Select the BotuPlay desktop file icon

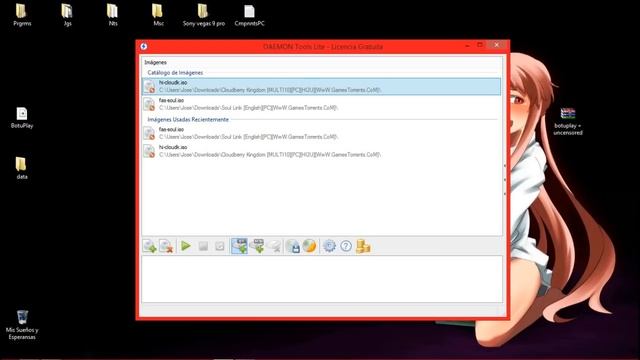22,118
